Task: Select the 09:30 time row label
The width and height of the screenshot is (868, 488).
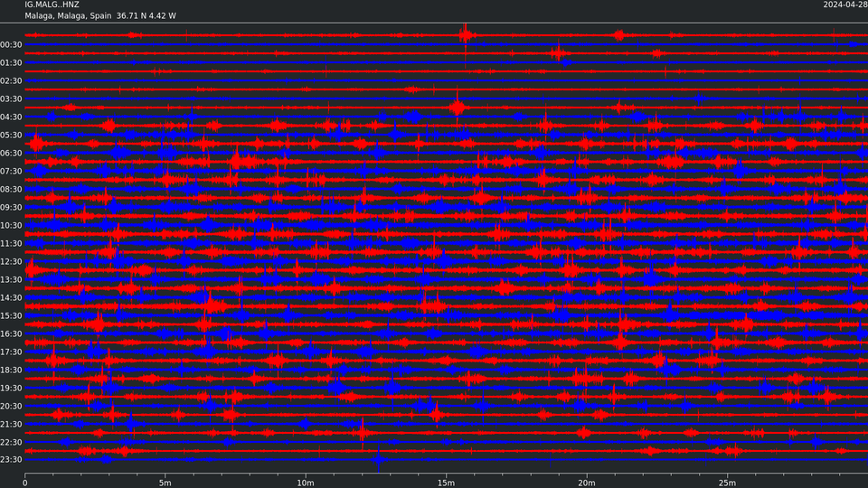Action: click(11, 208)
